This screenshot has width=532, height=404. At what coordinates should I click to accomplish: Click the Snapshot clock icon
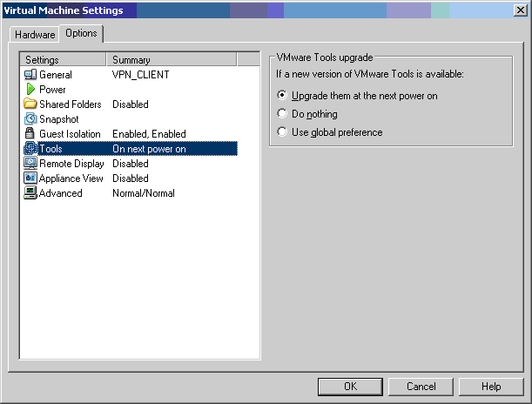[x=30, y=119]
